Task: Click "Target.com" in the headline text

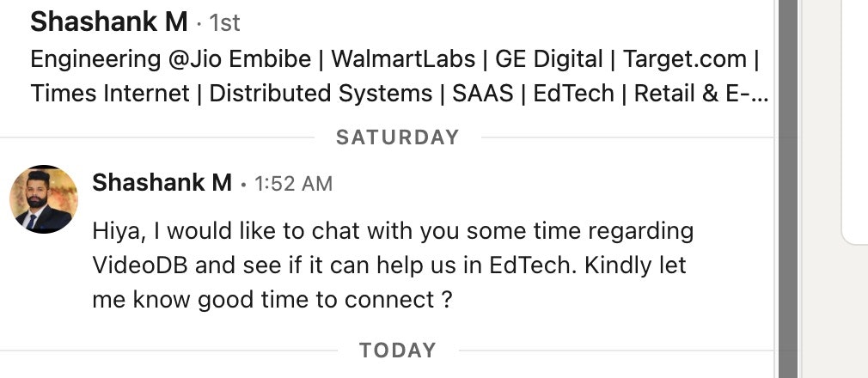Action: click(x=684, y=59)
